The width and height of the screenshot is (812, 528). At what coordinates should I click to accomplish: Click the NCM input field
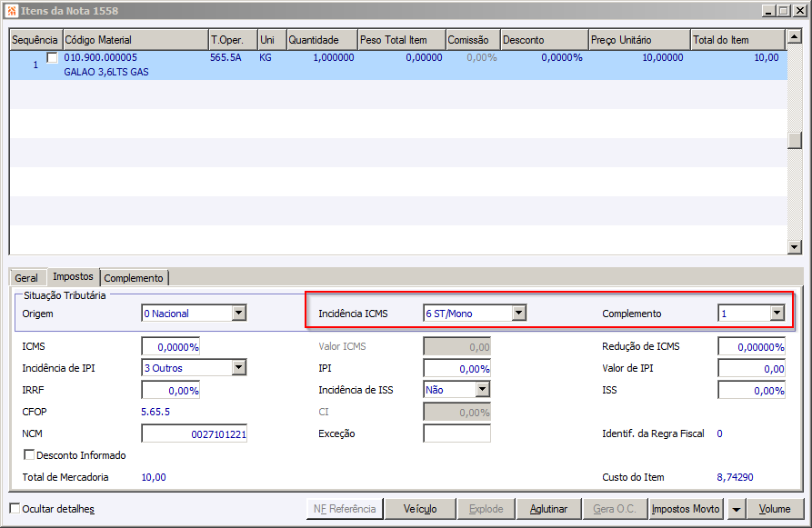click(x=195, y=433)
